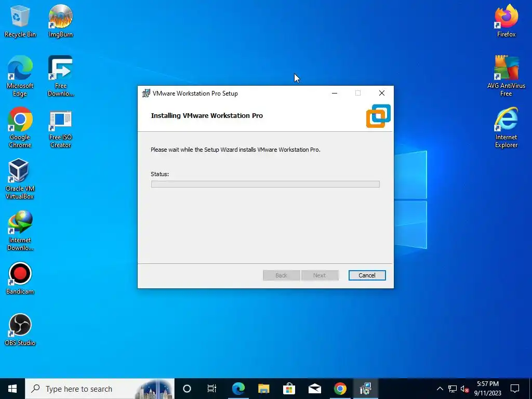
Task: Click the greyed-out Back button
Action: coord(281,275)
